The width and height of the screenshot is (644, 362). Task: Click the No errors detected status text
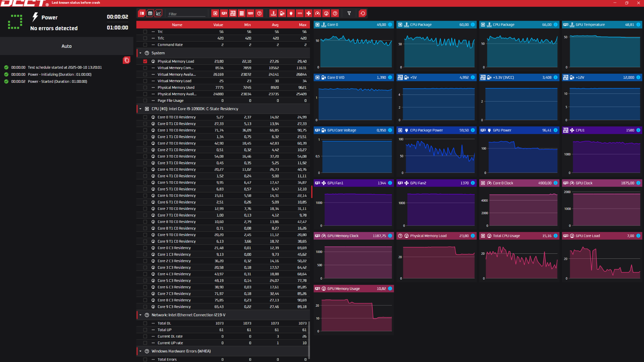tap(54, 28)
